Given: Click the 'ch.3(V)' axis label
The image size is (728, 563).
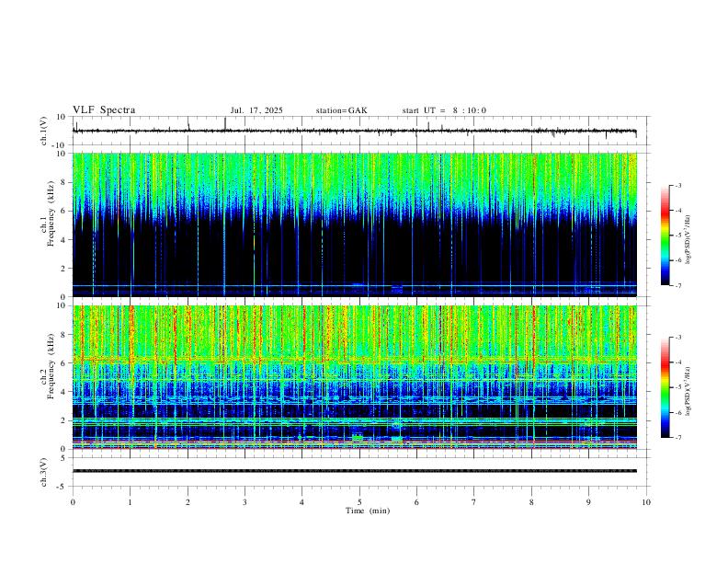Looking at the screenshot, I should coord(44,472).
